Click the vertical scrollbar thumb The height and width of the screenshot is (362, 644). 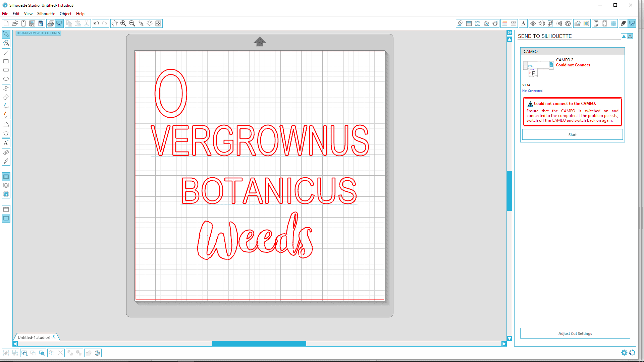[x=509, y=191]
